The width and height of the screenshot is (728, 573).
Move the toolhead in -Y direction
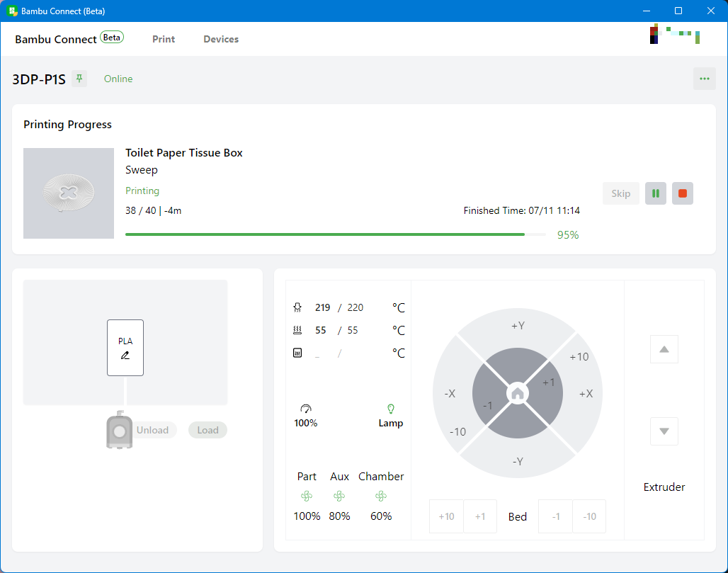pos(518,461)
